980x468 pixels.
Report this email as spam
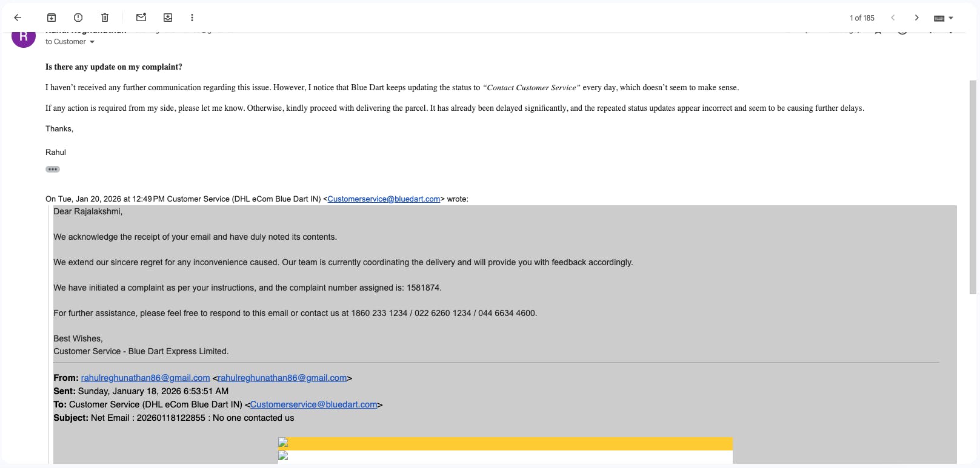78,18
